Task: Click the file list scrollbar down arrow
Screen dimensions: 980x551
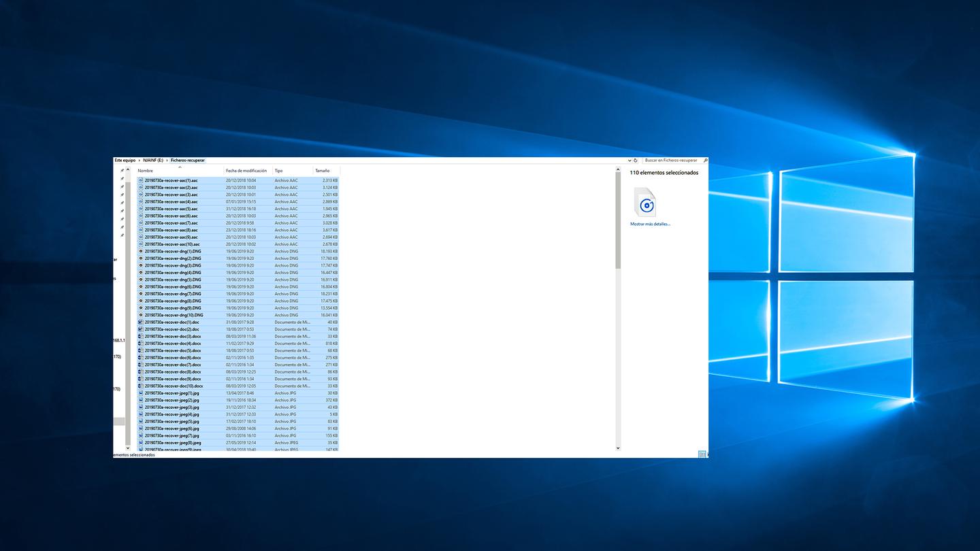Action: 618,448
